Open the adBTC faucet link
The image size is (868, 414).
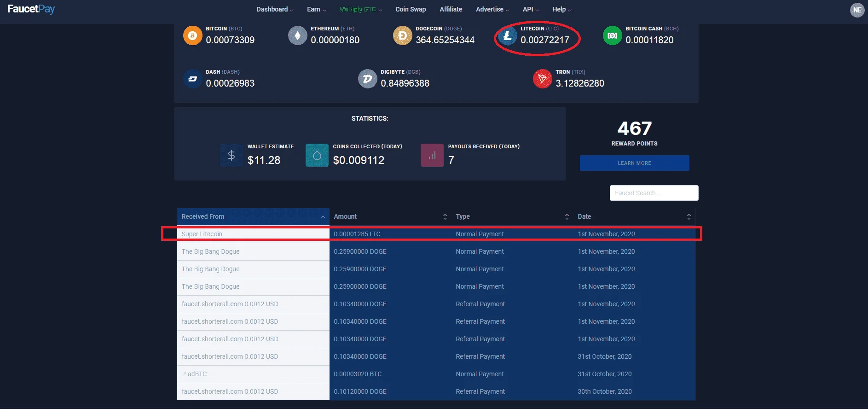[197, 374]
